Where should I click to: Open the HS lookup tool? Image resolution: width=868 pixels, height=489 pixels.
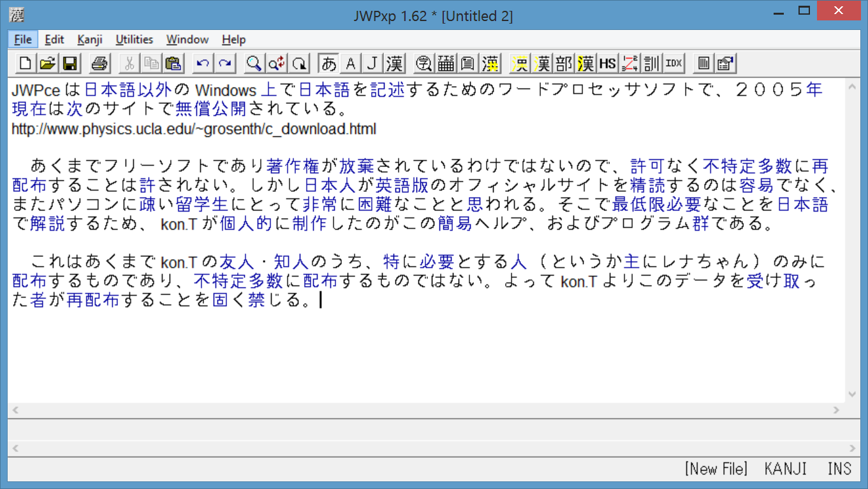coord(608,63)
